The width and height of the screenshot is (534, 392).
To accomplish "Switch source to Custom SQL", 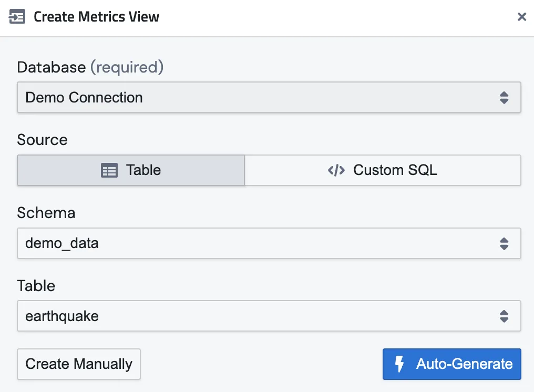I will click(383, 170).
